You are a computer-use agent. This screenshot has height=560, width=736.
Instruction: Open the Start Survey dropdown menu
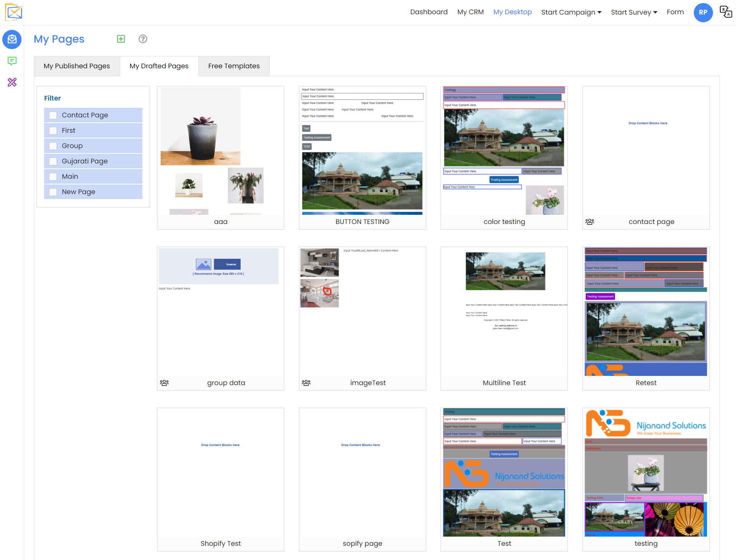point(634,12)
